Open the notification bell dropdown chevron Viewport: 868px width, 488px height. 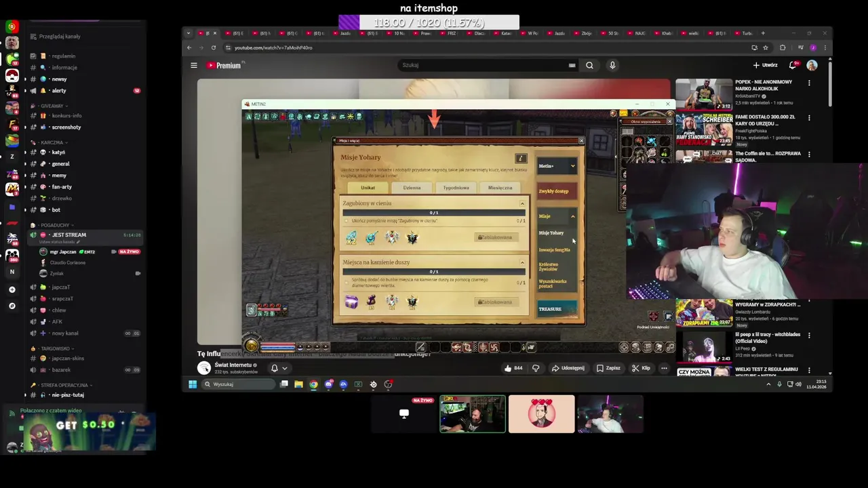[x=284, y=368]
